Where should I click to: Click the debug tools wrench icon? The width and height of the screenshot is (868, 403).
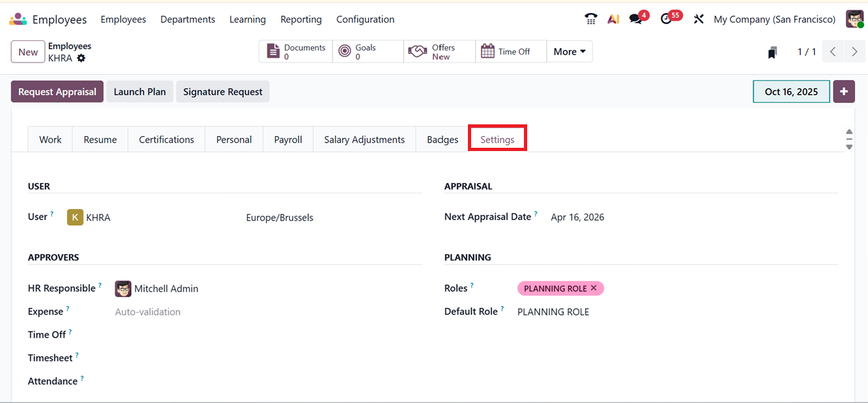point(699,20)
